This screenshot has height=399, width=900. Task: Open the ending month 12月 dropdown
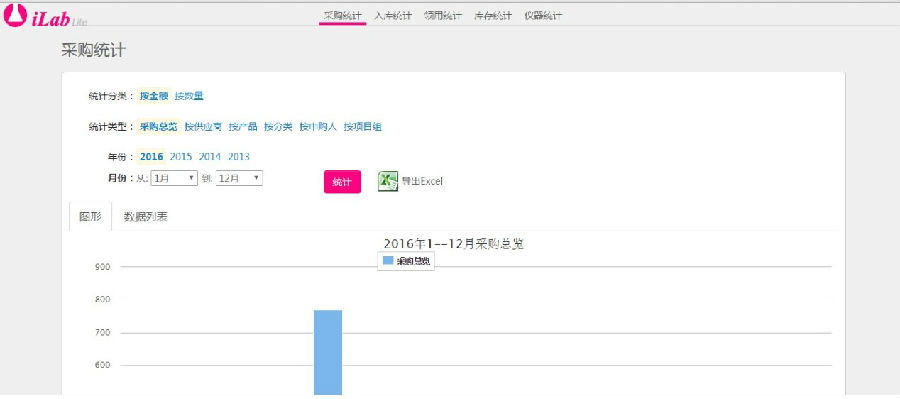point(239,178)
